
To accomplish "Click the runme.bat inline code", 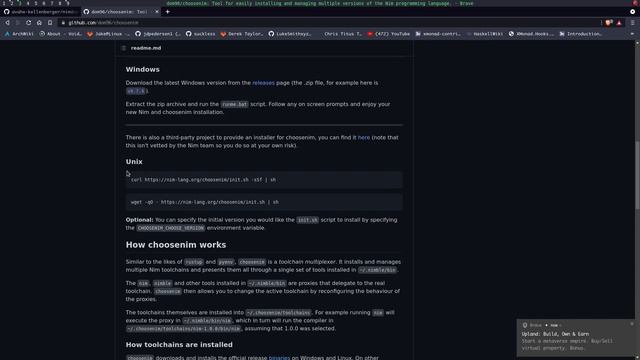I will (234, 104).
